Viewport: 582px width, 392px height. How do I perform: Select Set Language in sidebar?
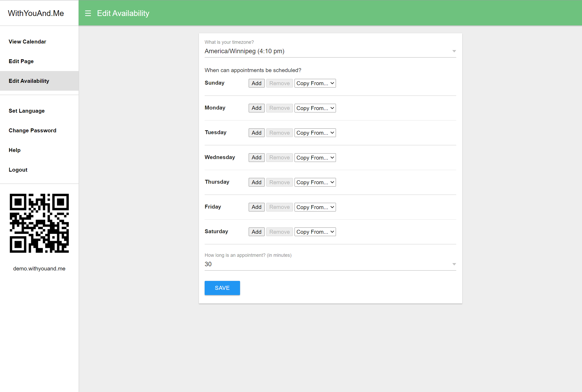[26, 111]
